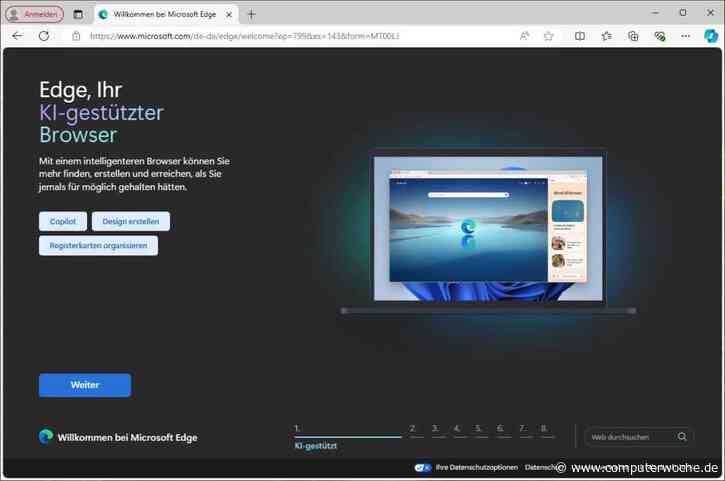
Task: Click the Copilot feature button
Action: point(63,221)
